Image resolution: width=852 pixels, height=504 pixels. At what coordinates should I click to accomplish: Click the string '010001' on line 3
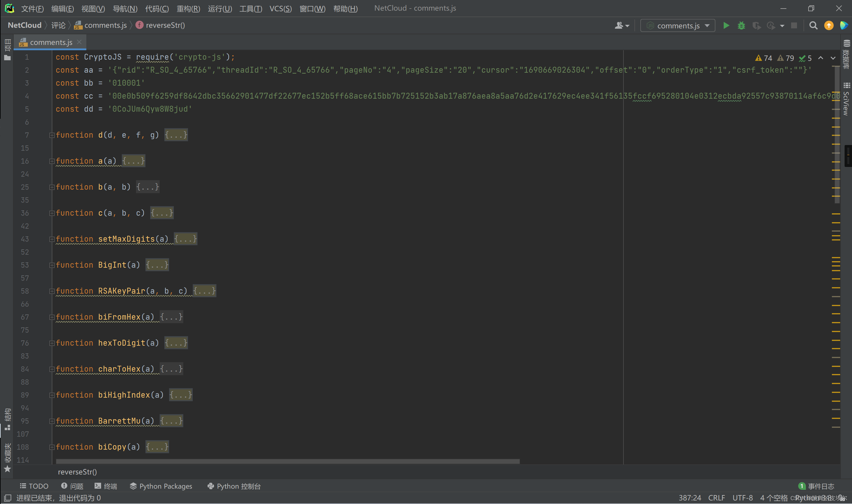127,83
